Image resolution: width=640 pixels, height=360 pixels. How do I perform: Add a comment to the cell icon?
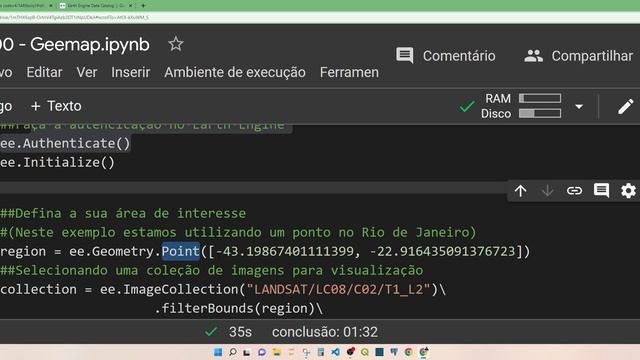tap(601, 191)
